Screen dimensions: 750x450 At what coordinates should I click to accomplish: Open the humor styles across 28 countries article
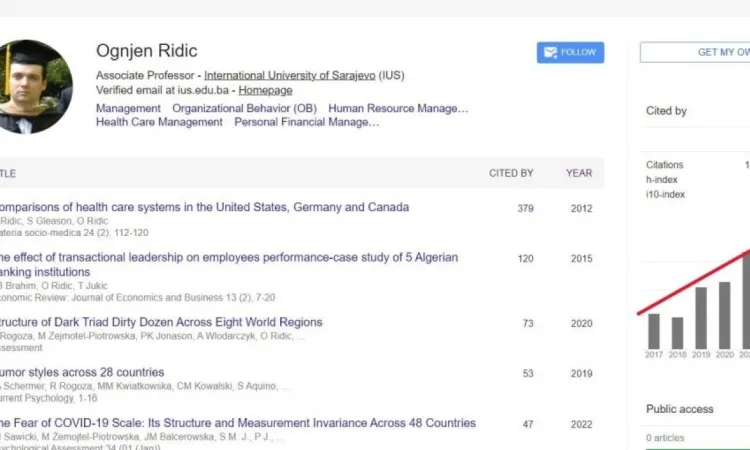[82, 372]
